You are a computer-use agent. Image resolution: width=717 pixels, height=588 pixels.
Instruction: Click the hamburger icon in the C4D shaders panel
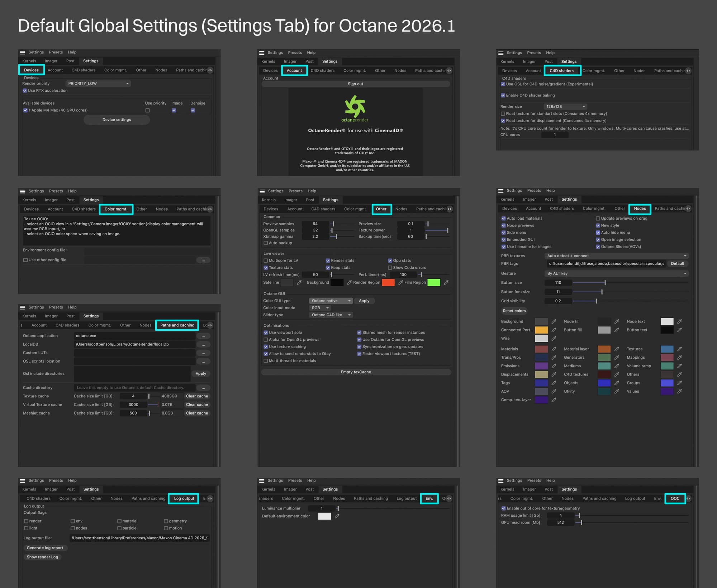(x=501, y=53)
